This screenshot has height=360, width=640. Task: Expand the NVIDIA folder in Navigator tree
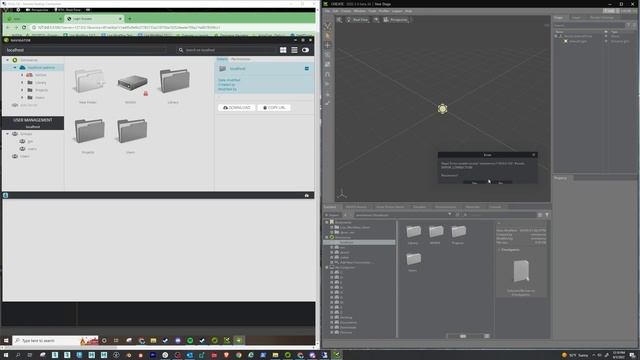click(22, 75)
